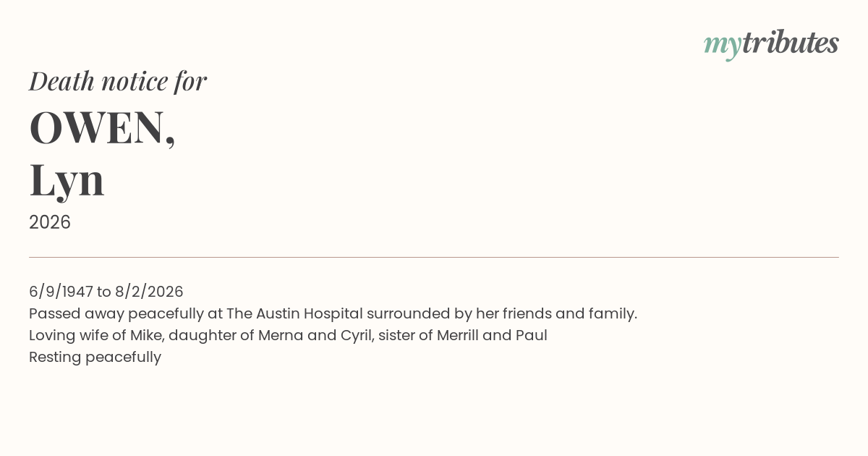Click the horizontal divider line
Image resolution: width=868 pixels, height=456 pixels.
[434, 257]
